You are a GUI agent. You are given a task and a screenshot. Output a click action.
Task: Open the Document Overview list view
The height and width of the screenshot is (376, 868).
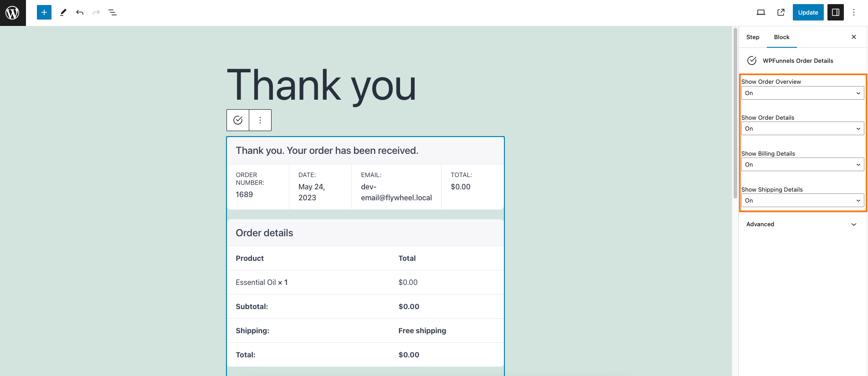tap(113, 12)
